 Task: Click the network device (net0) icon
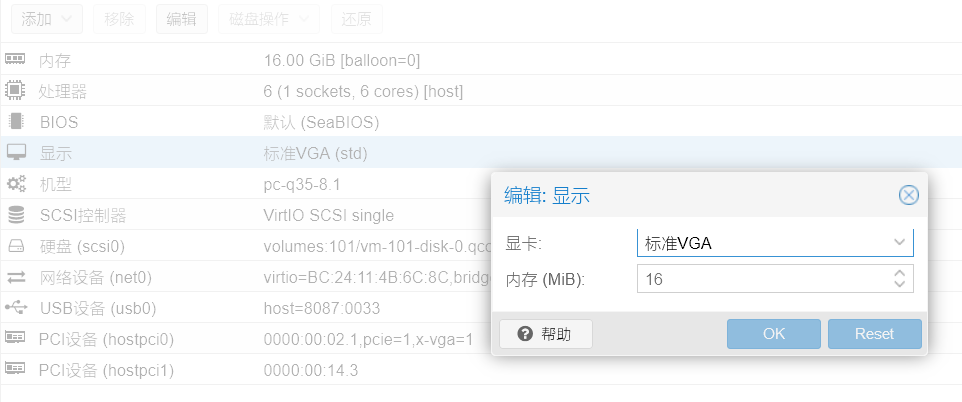[15, 277]
